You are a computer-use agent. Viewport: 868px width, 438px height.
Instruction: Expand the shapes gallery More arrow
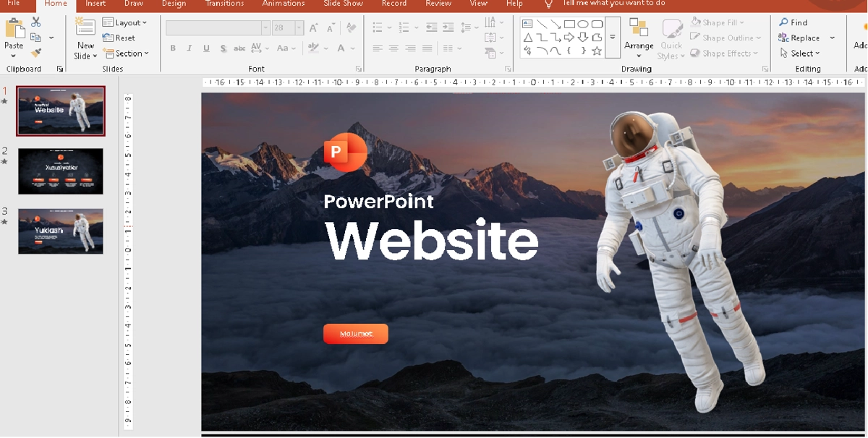[613, 37]
